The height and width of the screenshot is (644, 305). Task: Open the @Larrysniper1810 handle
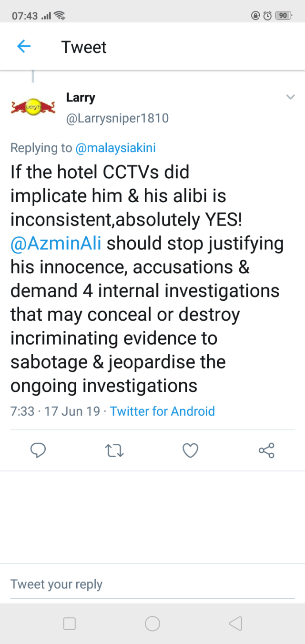pyautogui.click(x=117, y=118)
